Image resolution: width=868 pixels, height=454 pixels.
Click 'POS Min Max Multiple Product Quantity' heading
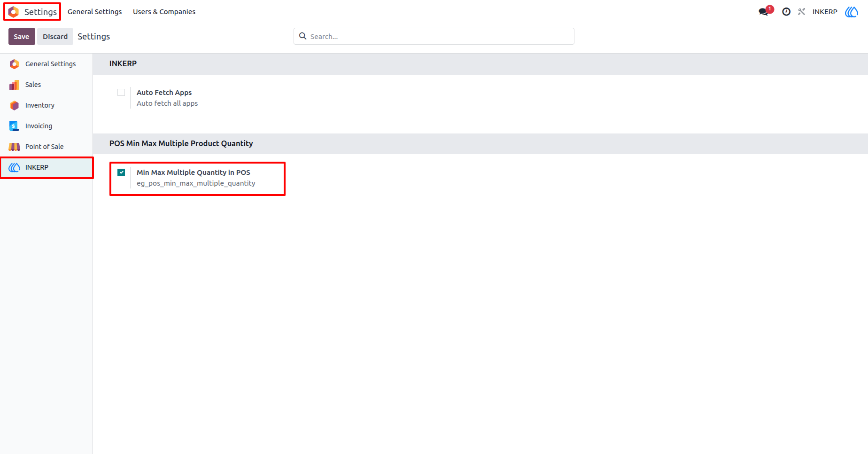click(181, 143)
